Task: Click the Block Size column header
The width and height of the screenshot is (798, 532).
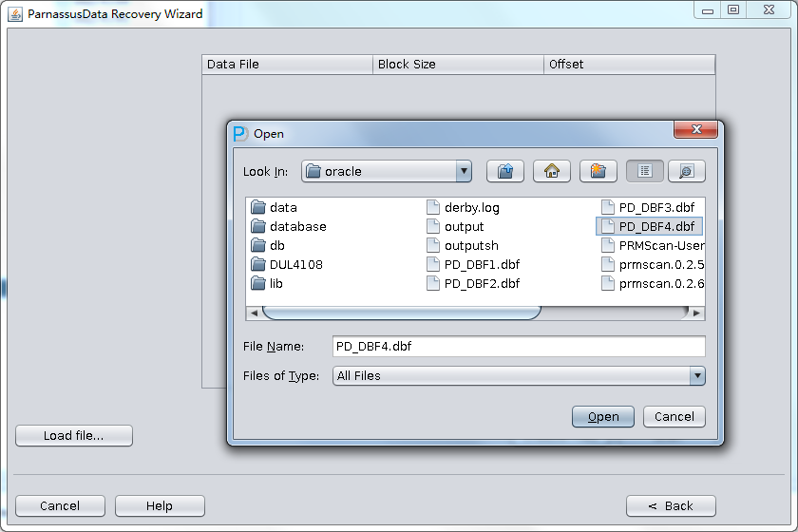Action: (x=459, y=65)
